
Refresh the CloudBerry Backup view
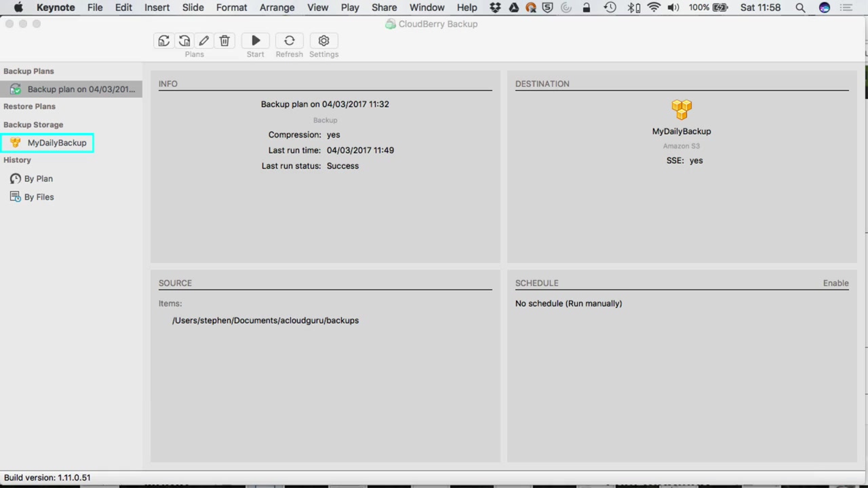tap(290, 41)
